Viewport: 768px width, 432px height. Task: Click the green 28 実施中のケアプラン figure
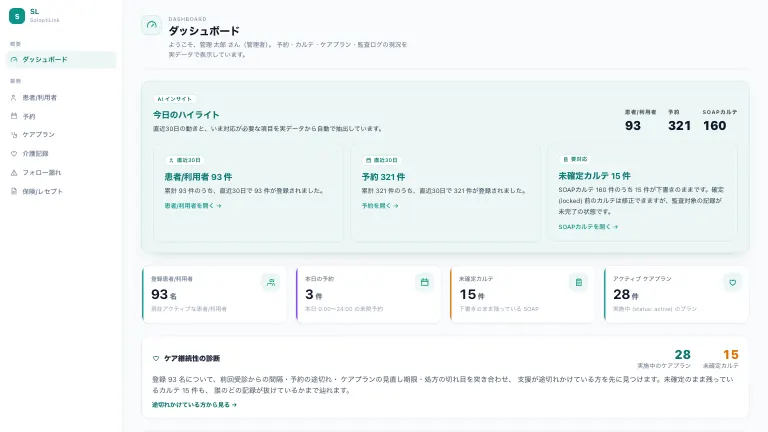[x=682, y=354]
